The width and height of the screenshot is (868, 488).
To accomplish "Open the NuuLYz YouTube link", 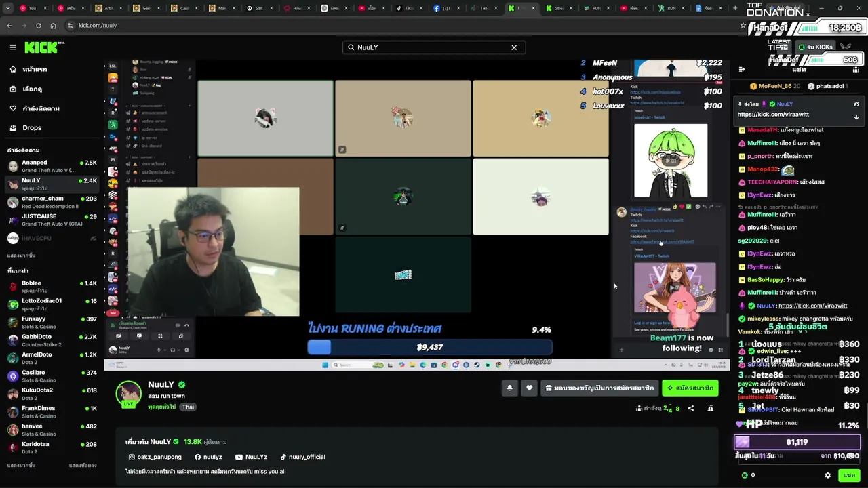I will coord(251,457).
